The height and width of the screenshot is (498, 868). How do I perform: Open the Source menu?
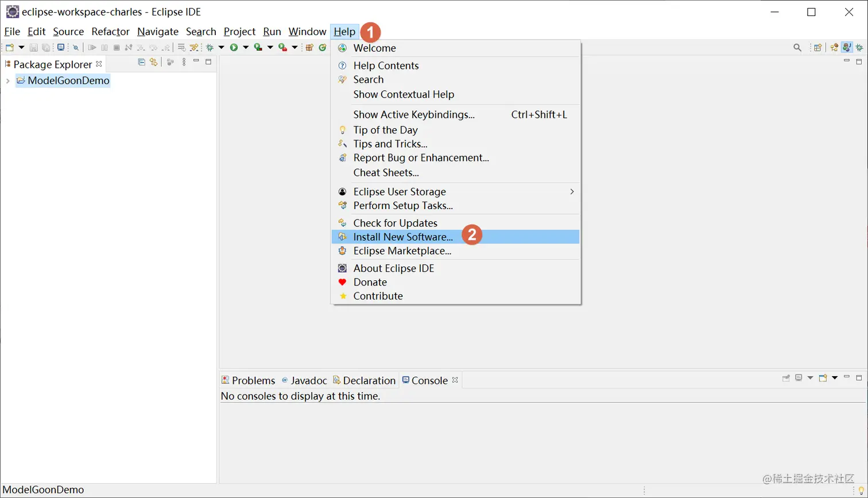[x=68, y=32]
